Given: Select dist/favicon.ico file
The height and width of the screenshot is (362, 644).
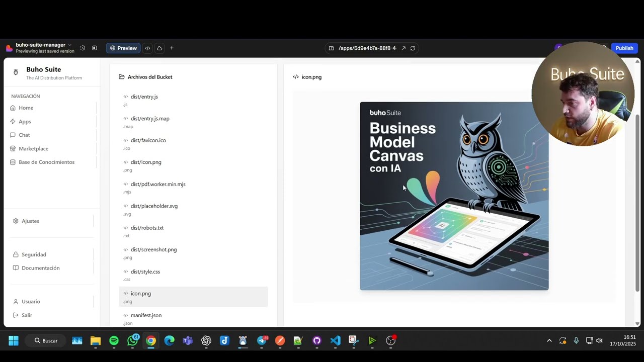Looking at the screenshot, I should [x=193, y=144].
